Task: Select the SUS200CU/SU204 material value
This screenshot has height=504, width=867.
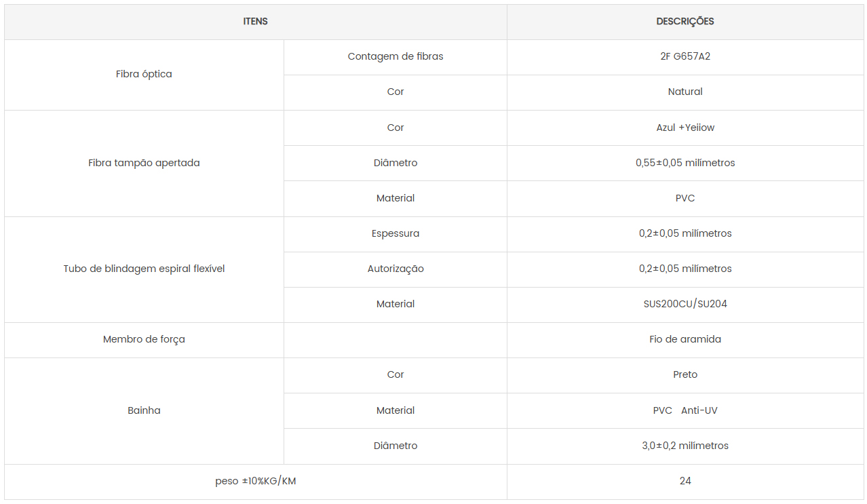Action: [685, 305]
